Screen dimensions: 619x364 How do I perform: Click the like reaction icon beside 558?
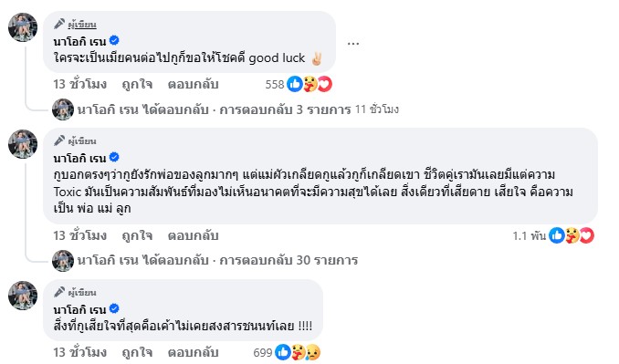[295, 84]
